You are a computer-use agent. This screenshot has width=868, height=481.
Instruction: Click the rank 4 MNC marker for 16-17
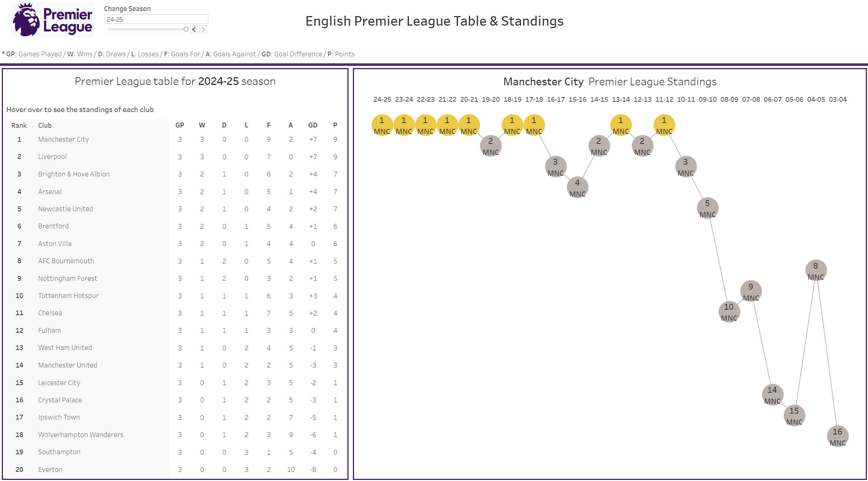(577, 187)
